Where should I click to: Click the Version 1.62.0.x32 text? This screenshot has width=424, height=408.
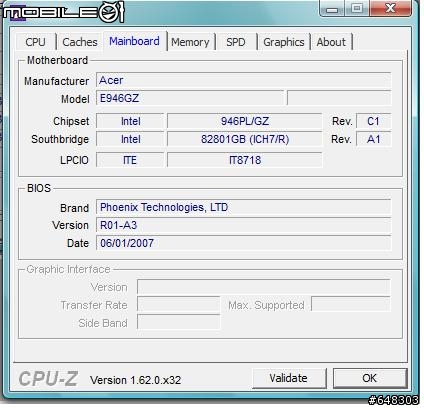135,380
